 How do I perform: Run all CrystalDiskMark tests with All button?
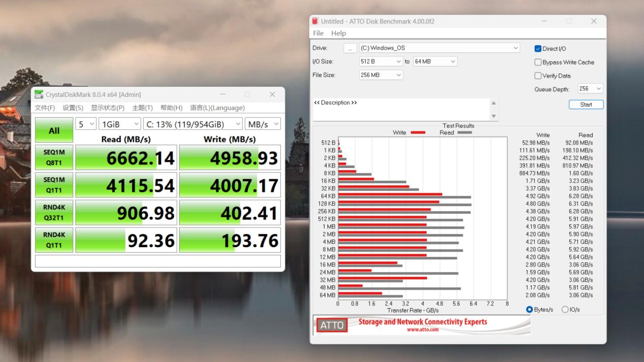click(54, 130)
